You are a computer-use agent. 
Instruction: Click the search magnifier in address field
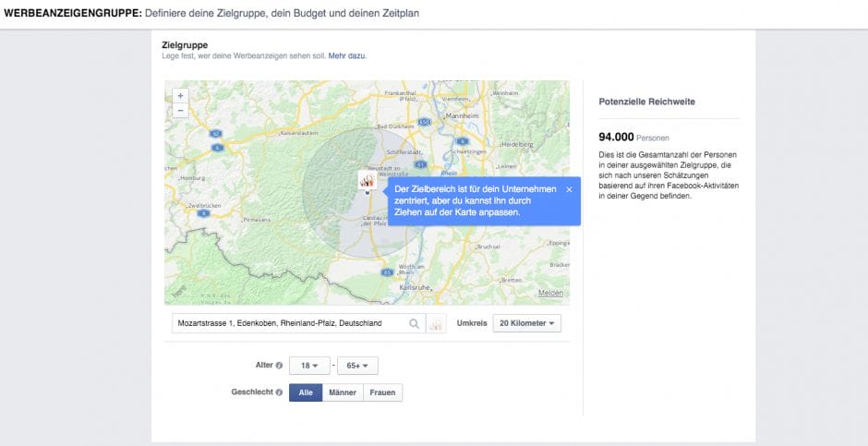tap(414, 324)
